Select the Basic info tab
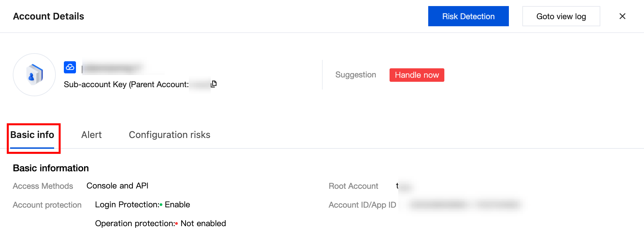644x245 pixels. coord(32,135)
